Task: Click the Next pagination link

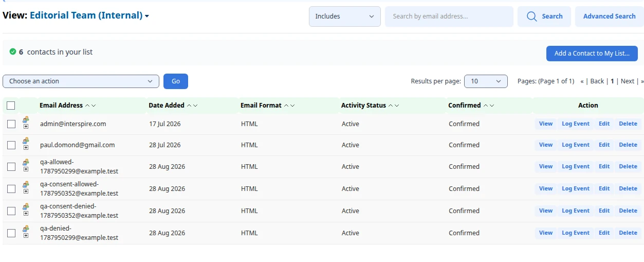Action: tap(628, 81)
